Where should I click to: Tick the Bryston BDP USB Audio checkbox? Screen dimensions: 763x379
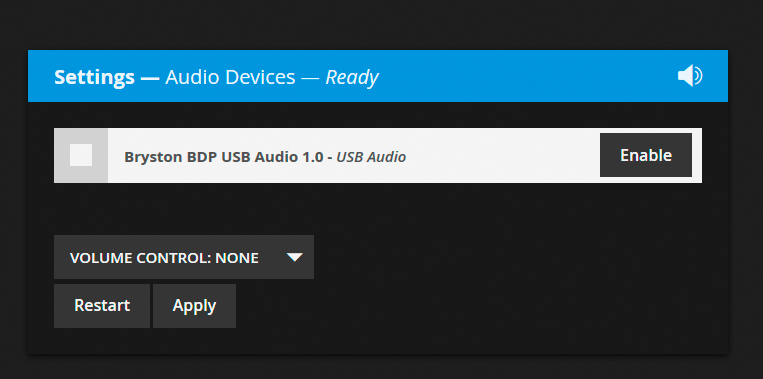coord(81,155)
